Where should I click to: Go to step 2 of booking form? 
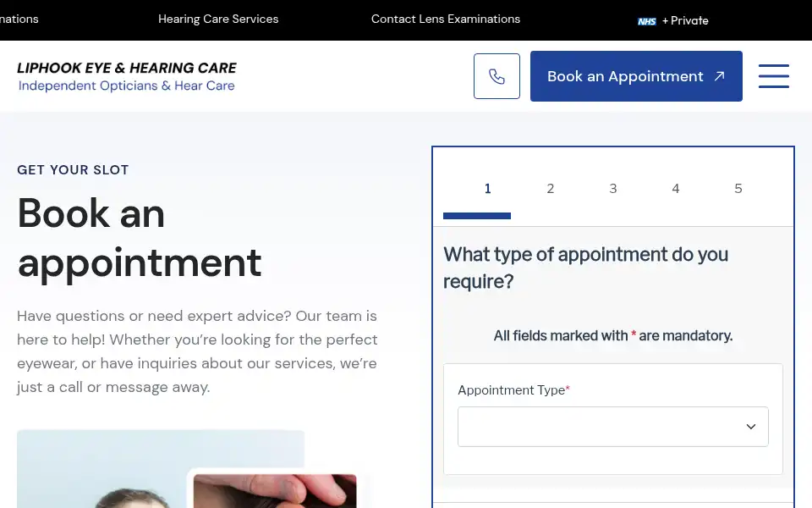550,189
